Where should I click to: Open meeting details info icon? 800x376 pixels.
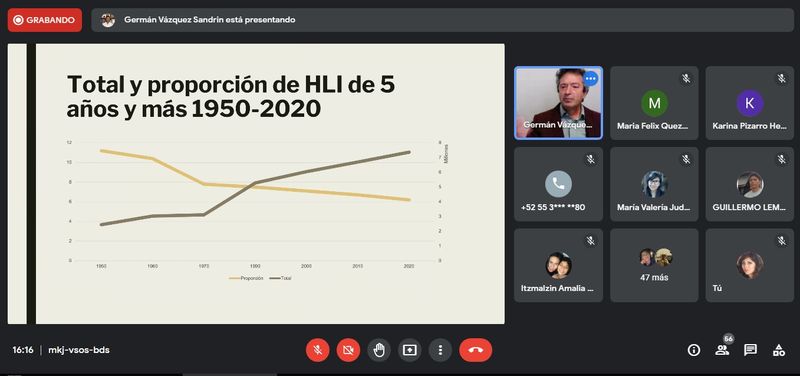tap(693, 350)
